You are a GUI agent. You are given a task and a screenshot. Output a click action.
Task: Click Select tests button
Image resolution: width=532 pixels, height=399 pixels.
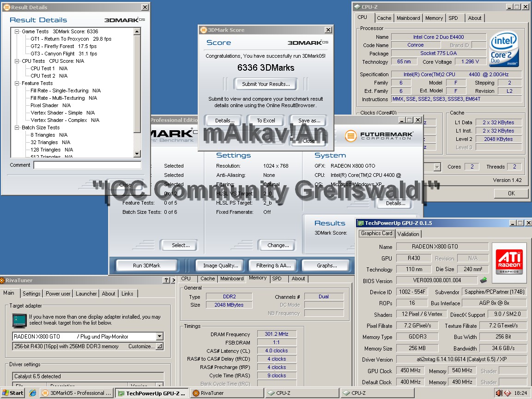[x=180, y=245]
